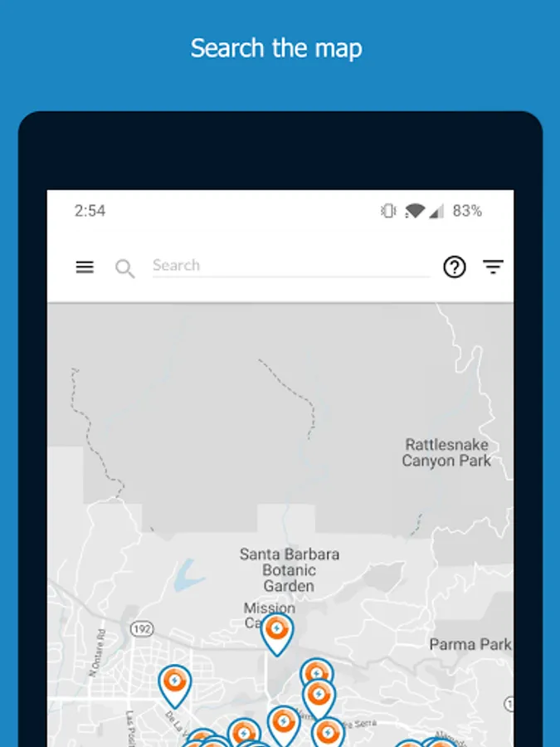This screenshot has height=747, width=560.
Task: Click the 2:54 clock in status bar
Action: (x=90, y=211)
